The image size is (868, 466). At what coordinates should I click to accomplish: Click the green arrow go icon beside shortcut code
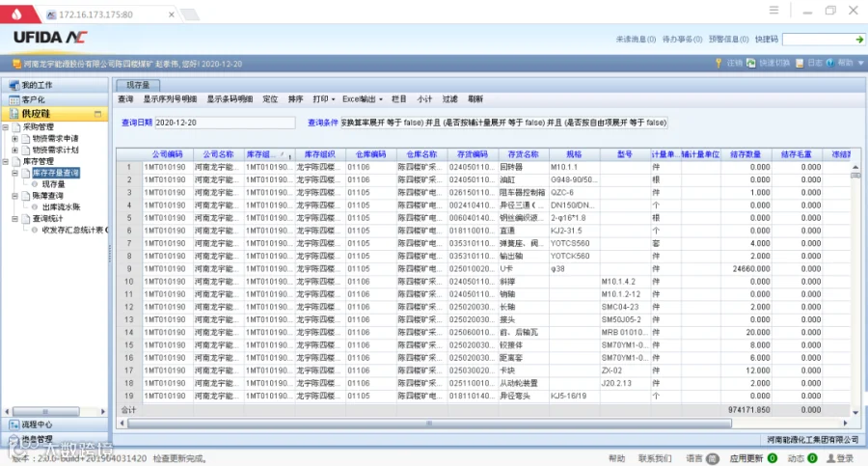(859, 40)
